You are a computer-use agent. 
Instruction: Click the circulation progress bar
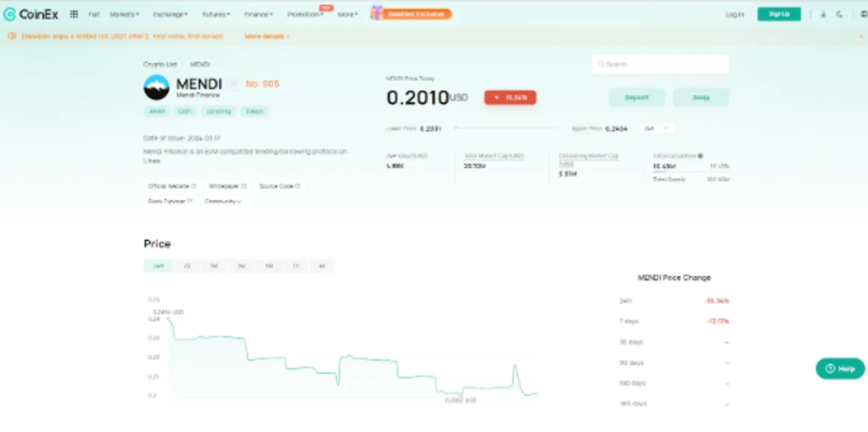coord(691,172)
